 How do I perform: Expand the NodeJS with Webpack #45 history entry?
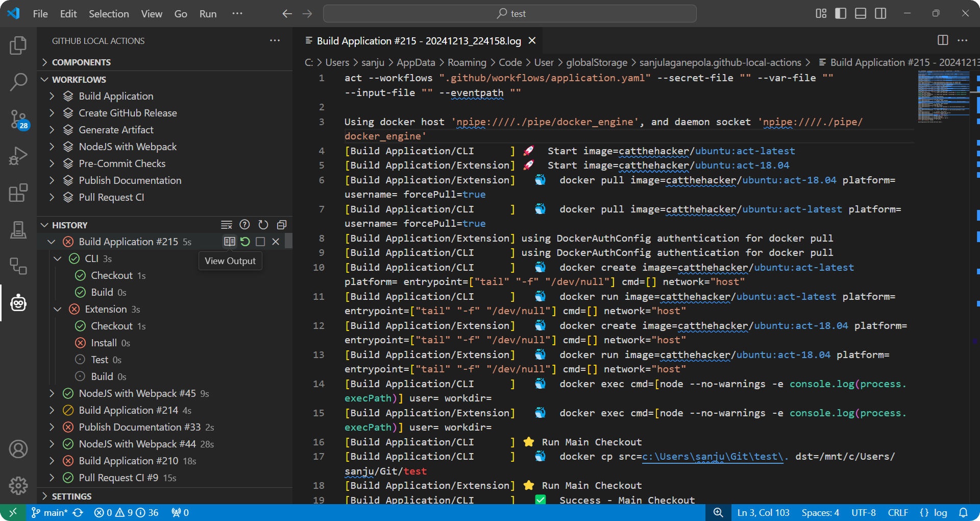coord(52,393)
